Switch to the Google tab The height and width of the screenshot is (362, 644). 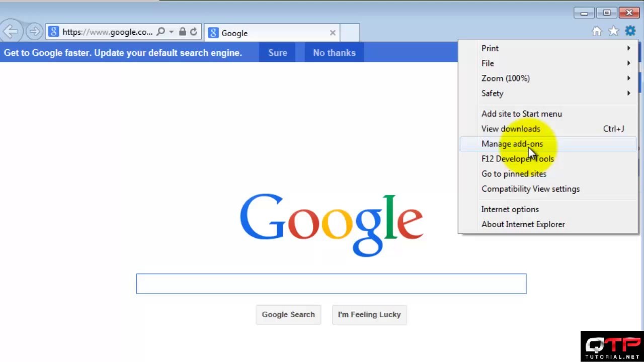click(x=272, y=33)
